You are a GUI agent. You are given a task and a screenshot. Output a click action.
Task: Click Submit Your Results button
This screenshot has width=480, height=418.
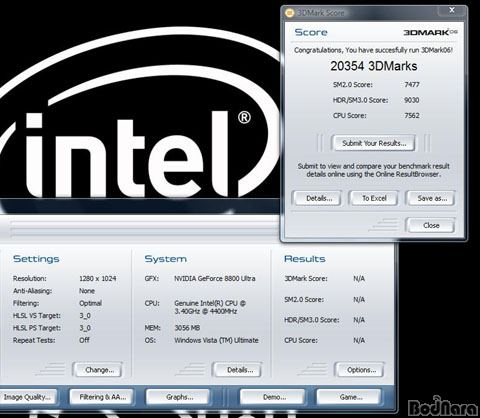tap(374, 143)
